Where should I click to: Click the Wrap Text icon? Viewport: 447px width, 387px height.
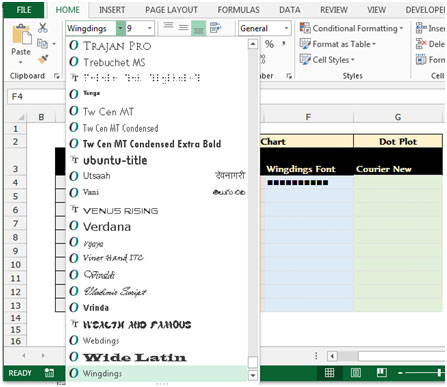pos(216,28)
